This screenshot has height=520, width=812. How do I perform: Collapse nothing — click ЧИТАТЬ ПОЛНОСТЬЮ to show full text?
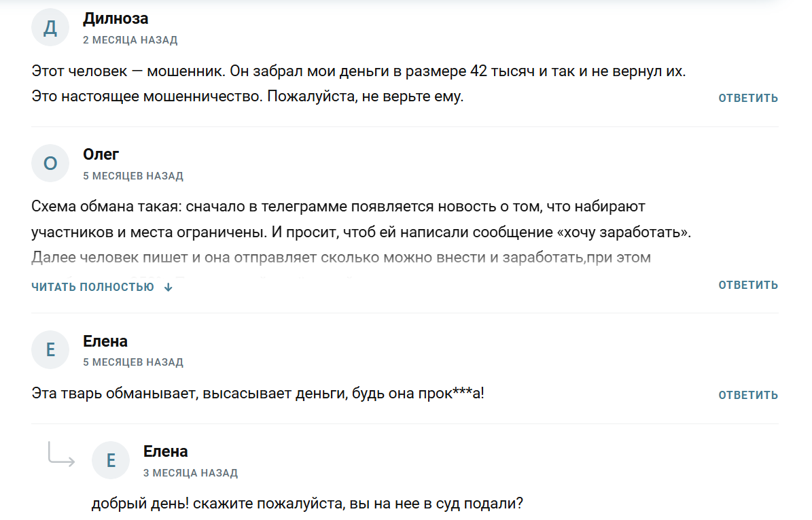tap(94, 286)
